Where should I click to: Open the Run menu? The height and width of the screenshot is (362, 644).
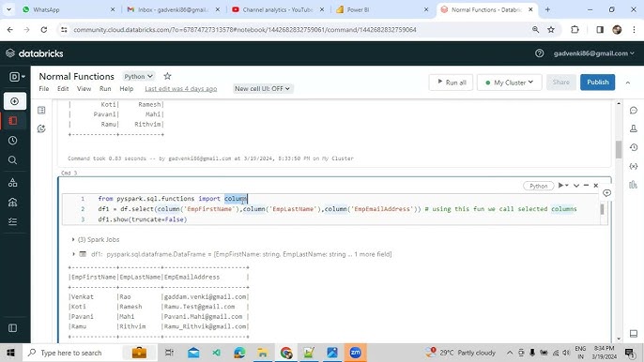click(105, 89)
